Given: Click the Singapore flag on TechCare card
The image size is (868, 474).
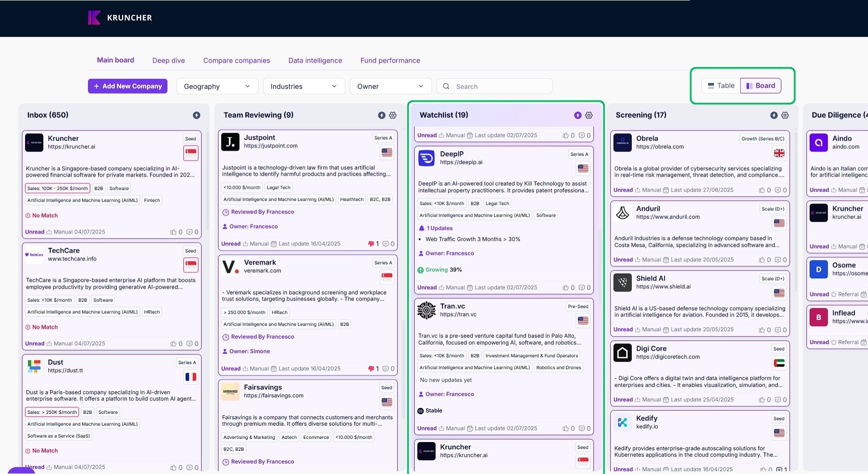Looking at the screenshot, I should pyautogui.click(x=191, y=265).
